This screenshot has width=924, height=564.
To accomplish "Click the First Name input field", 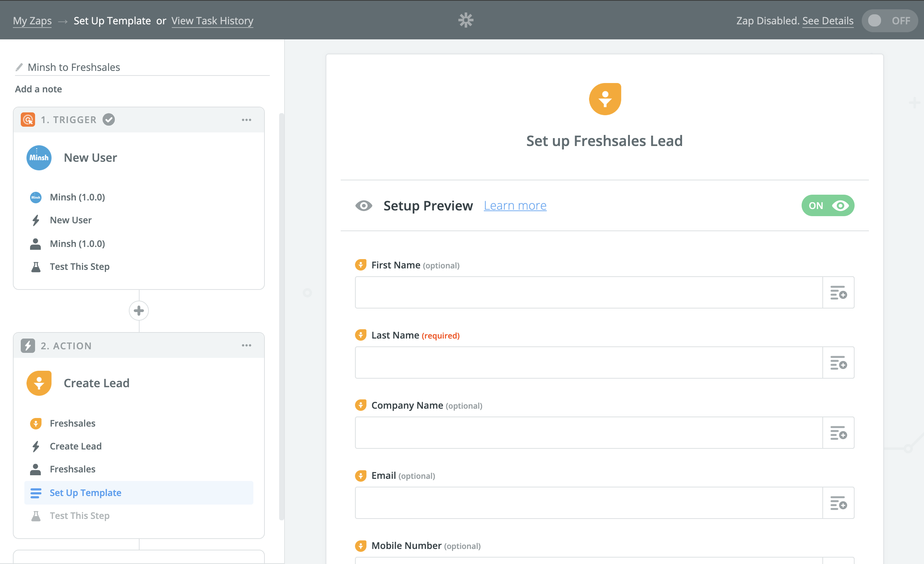I will (x=589, y=292).
